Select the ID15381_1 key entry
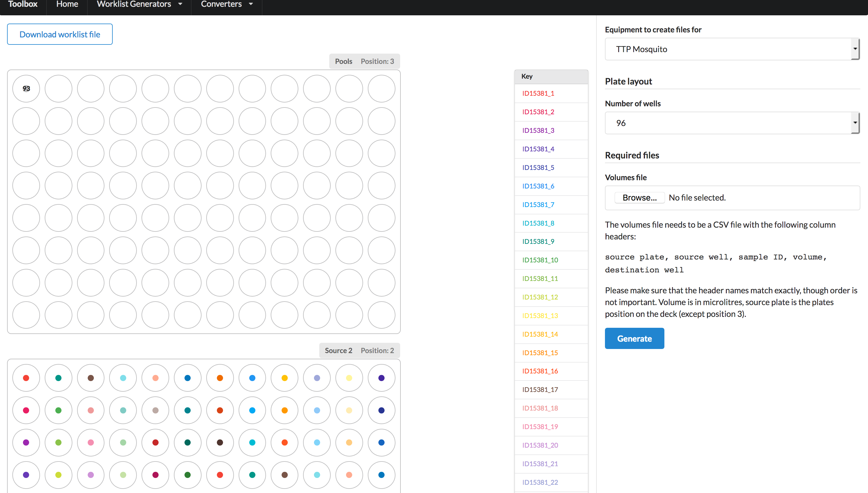868x493 pixels. coord(538,93)
